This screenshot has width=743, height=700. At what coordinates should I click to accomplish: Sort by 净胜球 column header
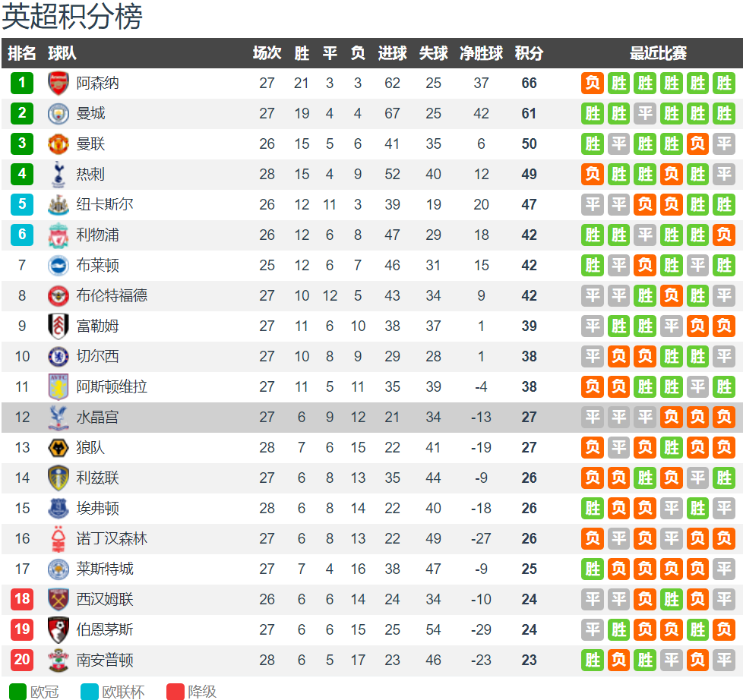pos(481,53)
